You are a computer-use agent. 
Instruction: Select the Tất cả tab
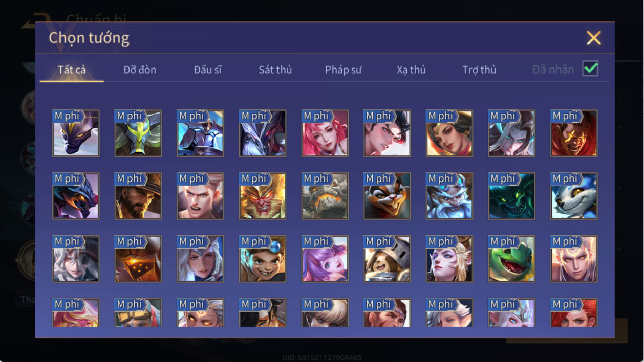click(x=72, y=70)
